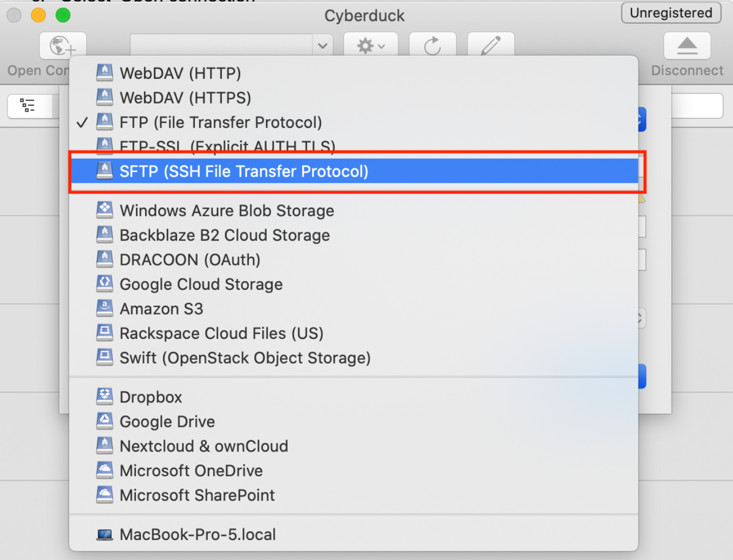Image resolution: width=733 pixels, height=560 pixels.
Task: Select Windows Azure Blob Storage
Action: [x=227, y=211]
